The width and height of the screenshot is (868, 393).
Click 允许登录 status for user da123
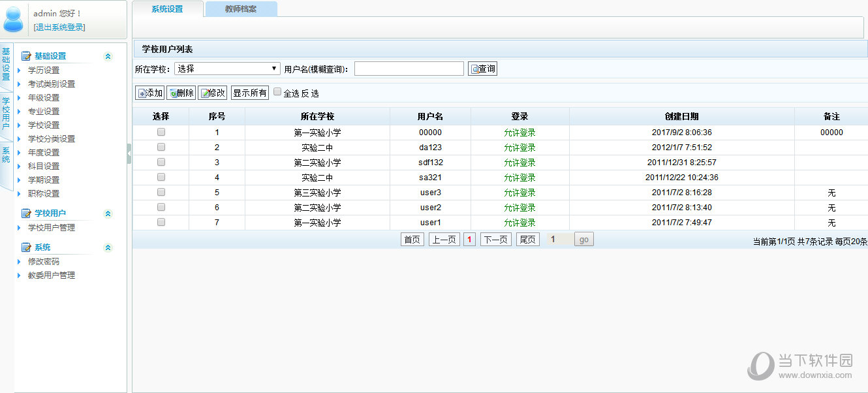519,148
